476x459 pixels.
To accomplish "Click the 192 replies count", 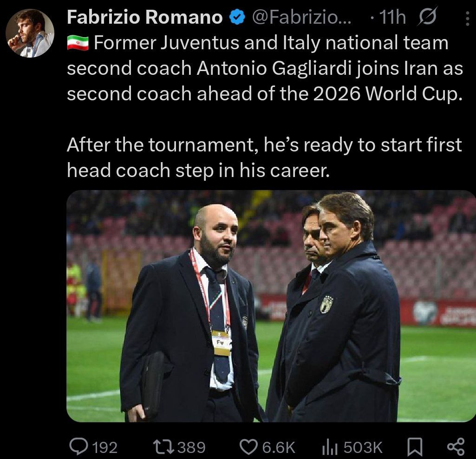I will 104,447.
